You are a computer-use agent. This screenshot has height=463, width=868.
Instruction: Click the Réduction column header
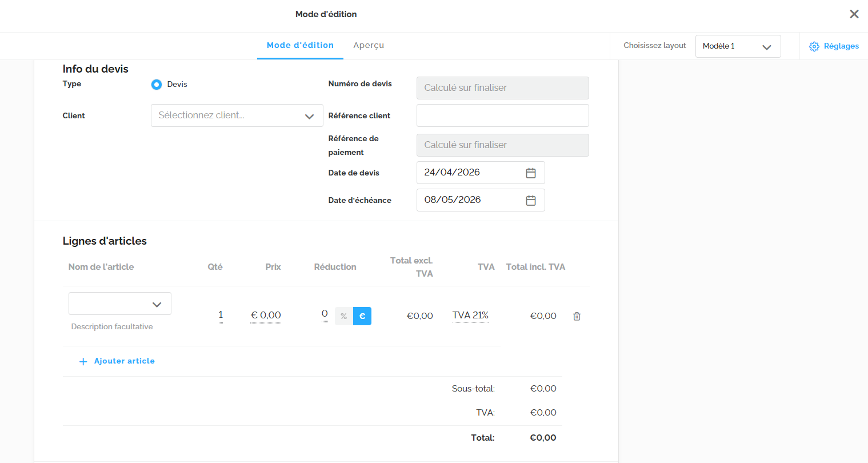point(335,267)
